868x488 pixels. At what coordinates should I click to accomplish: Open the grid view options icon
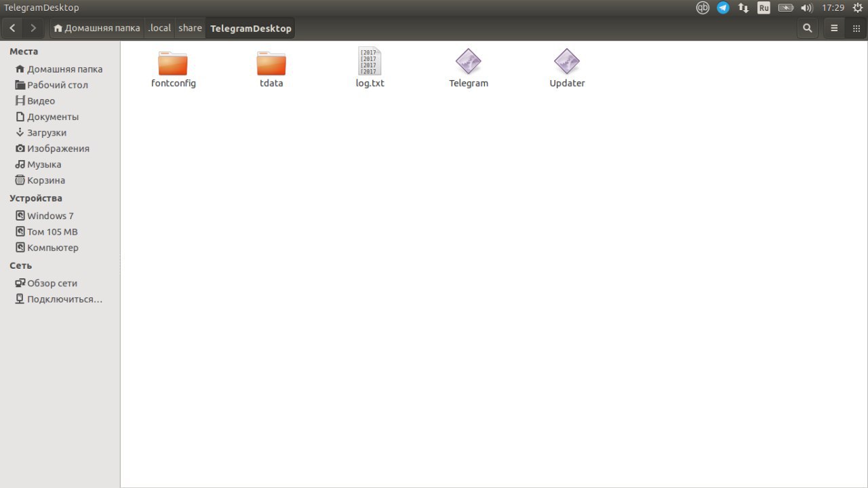(x=856, y=28)
